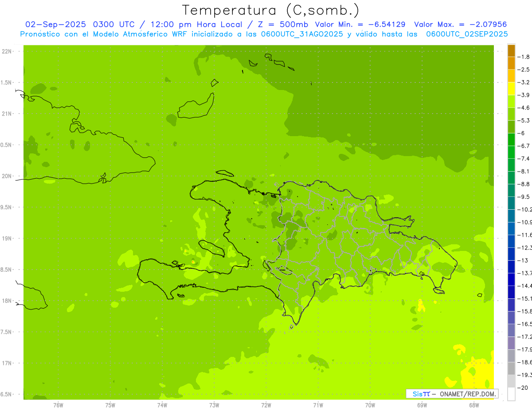Click the title 'Temperatura (C,somb.)'
The image size is (532, 411).
point(270,10)
